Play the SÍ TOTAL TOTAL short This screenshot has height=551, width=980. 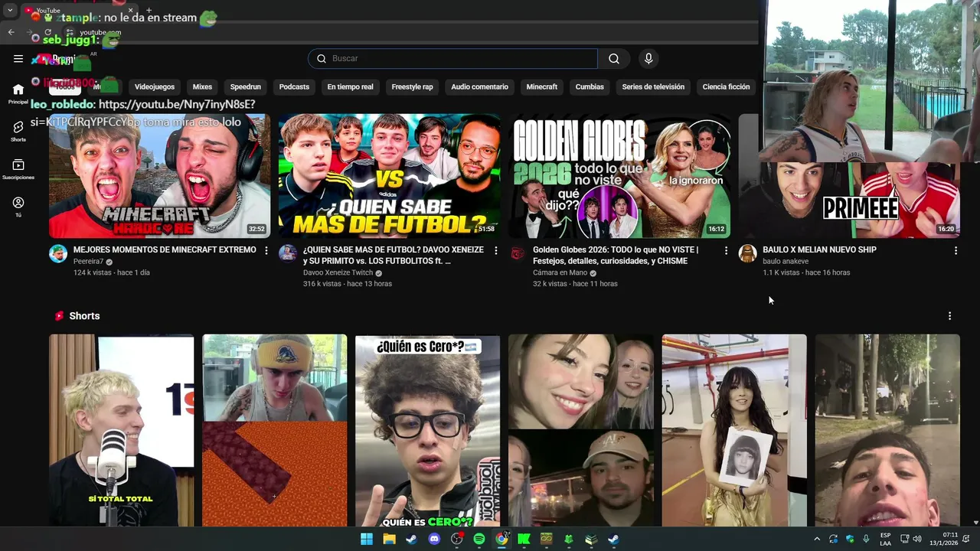[x=122, y=430]
